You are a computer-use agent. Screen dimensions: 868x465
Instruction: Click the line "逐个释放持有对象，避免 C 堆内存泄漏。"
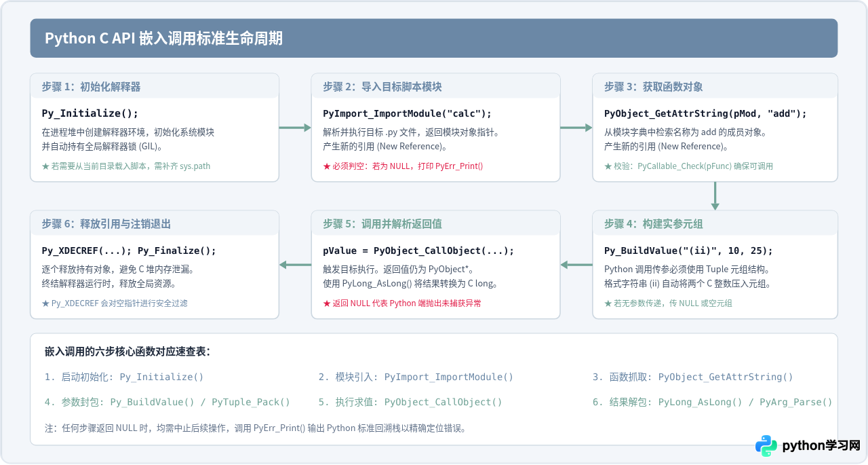[x=118, y=269]
